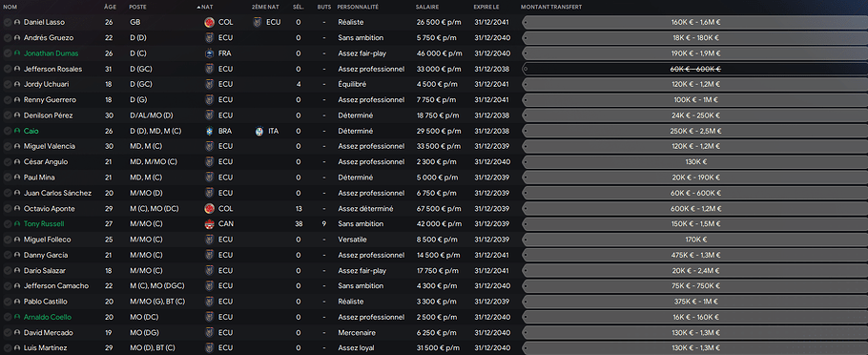868x355 pixels.
Task: Open Arnaldo Coello's player profile
Action: pos(47,318)
